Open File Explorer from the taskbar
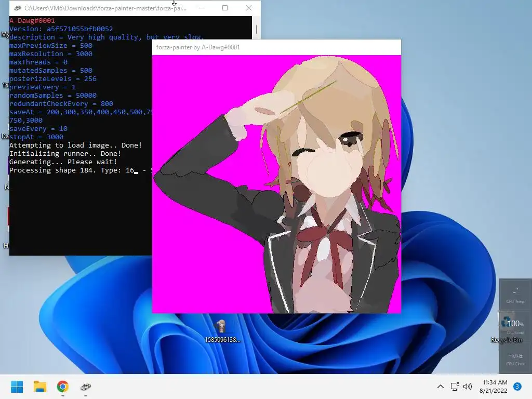The image size is (532, 399). point(39,387)
